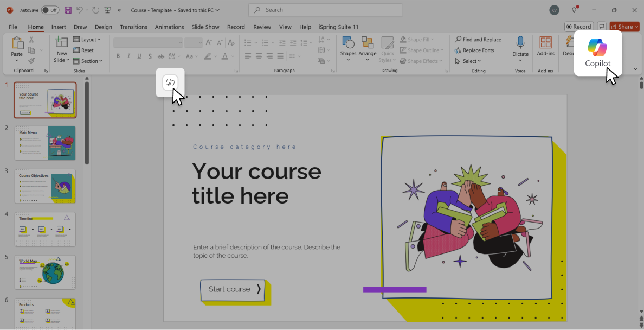The height and width of the screenshot is (330, 644).
Task: Center align the text
Action: pos(259,56)
